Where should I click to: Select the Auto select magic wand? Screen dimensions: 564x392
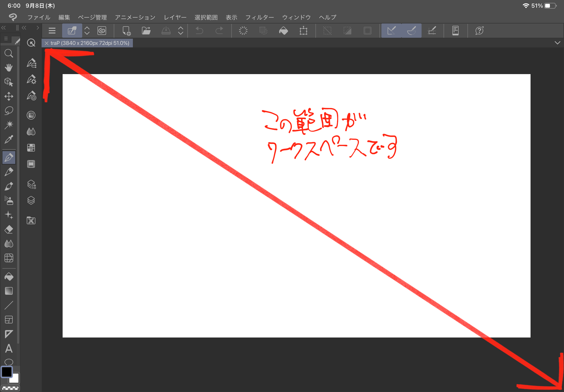click(9, 125)
